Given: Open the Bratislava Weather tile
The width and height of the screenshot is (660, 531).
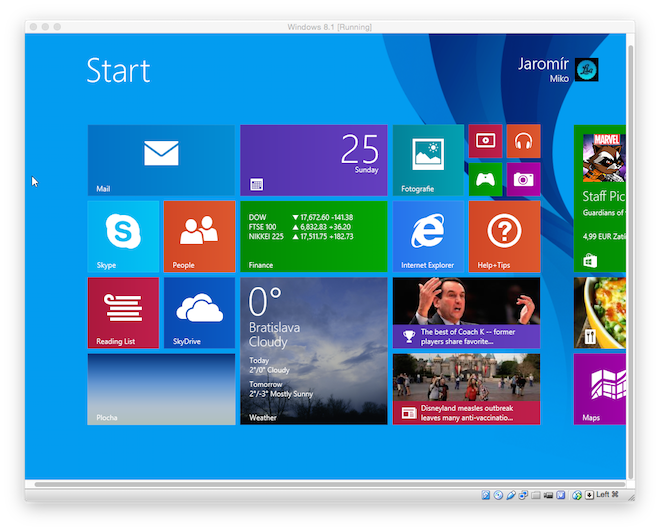Looking at the screenshot, I should [x=314, y=351].
